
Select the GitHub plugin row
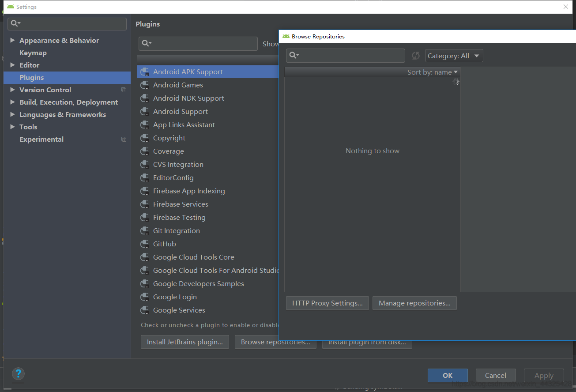point(208,244)
